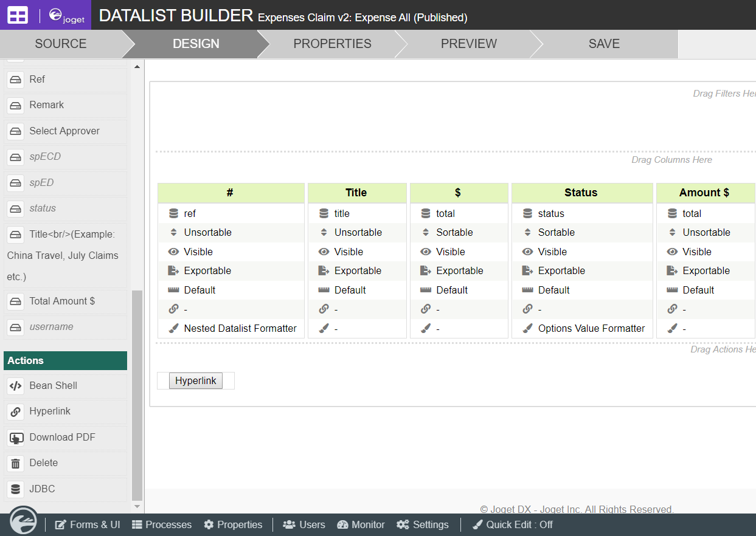This screenshot has height=536, width=756.
Task: Open Properties in bottom bar
Action: (234, 524)
